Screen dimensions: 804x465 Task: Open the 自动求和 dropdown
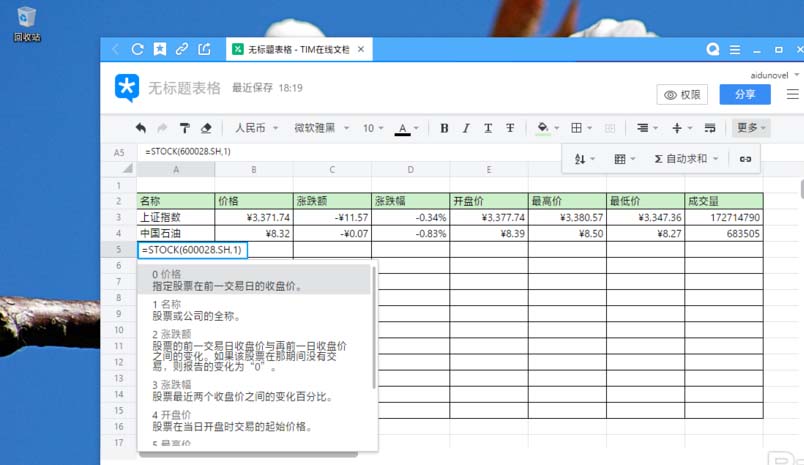pyautogui.click(x=686, y=159)
